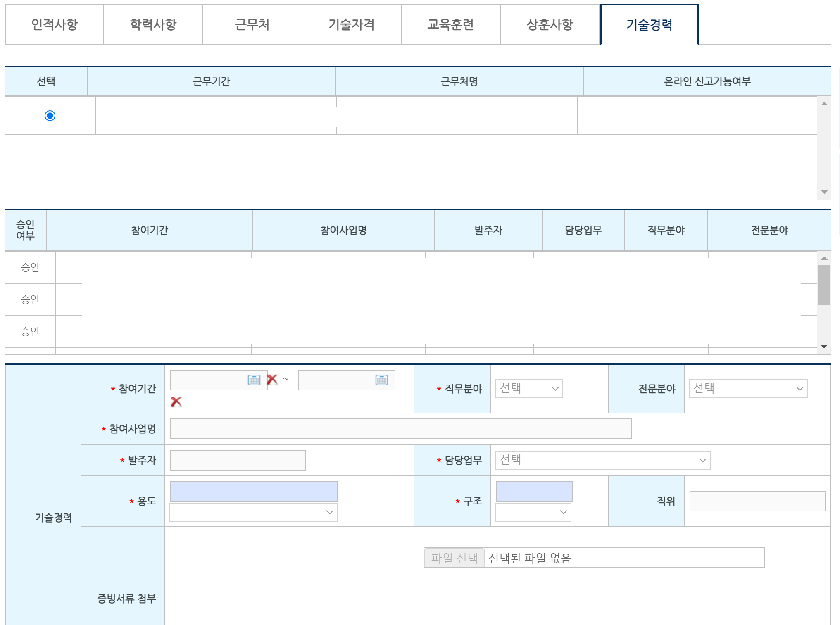840x625 pixels.
Task: Select the first workplace radio button
Action: tap(50, 116)
